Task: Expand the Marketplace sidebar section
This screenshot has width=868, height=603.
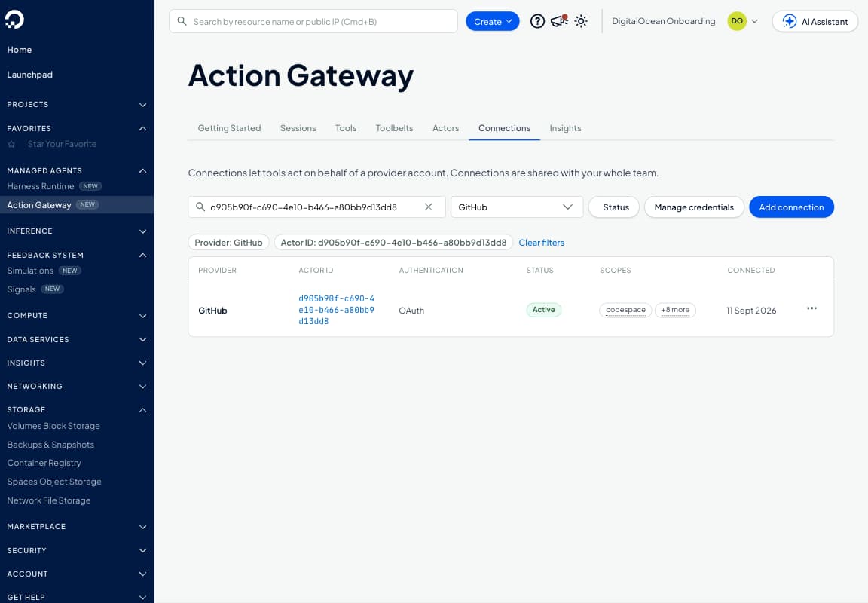Action: pyautogui.click(x=77, y=527)
